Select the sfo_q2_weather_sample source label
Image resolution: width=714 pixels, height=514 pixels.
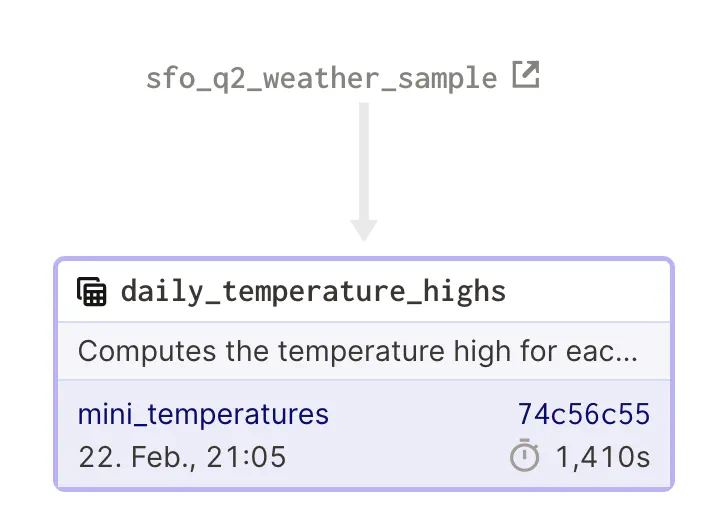(321, 78)
